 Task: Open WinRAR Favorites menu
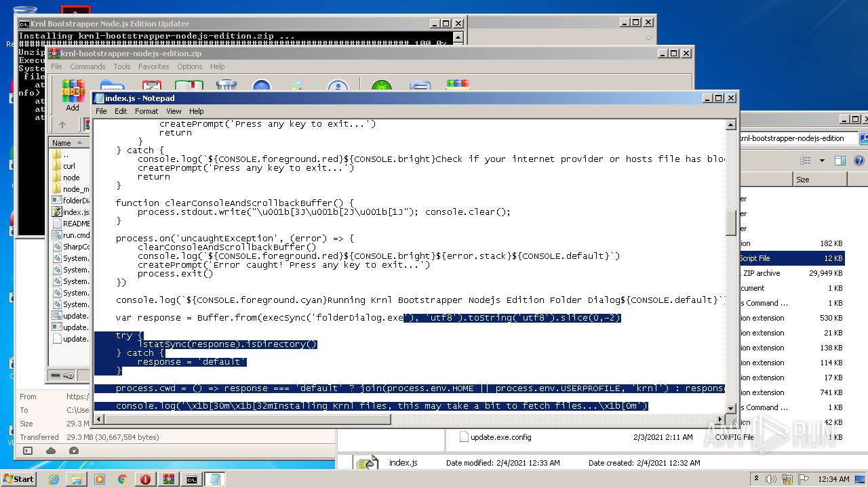point(154,66)
